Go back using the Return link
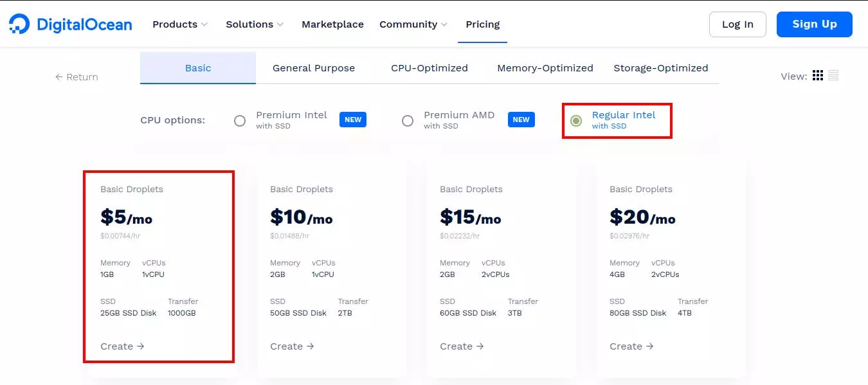Viewport: 868px width, 385px height. (x=77, y=77)
